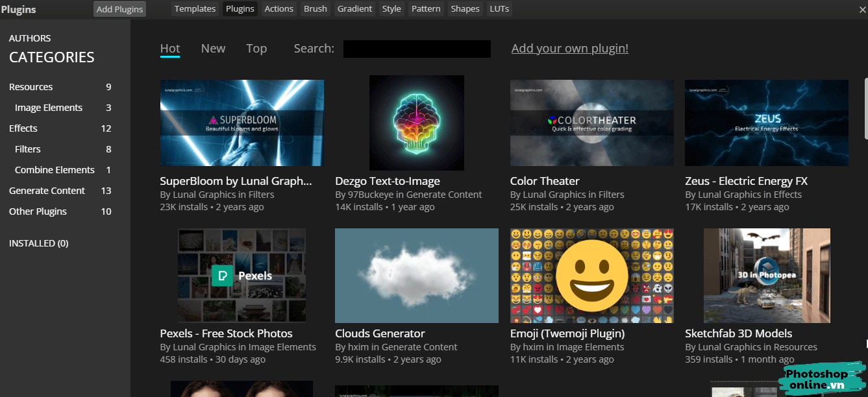Screen dimensions: 868x397
Task: Select the Effects category
Action: pos(23,128)
